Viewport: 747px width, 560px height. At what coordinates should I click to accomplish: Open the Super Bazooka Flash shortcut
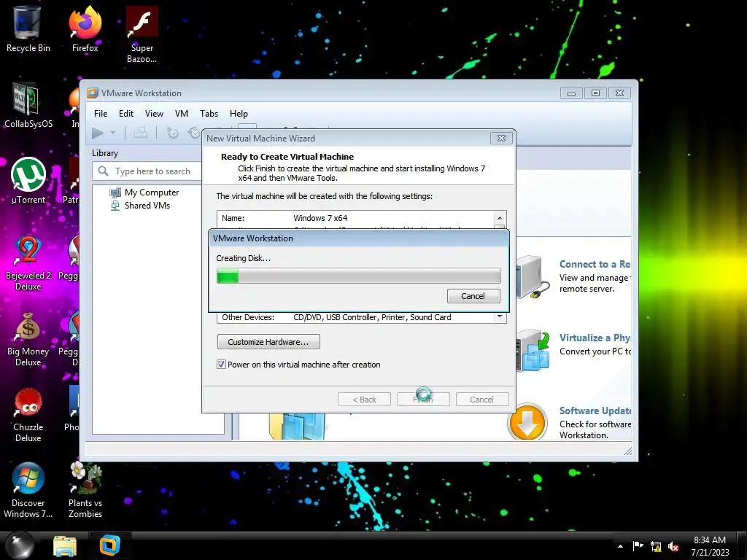point(142,35)
